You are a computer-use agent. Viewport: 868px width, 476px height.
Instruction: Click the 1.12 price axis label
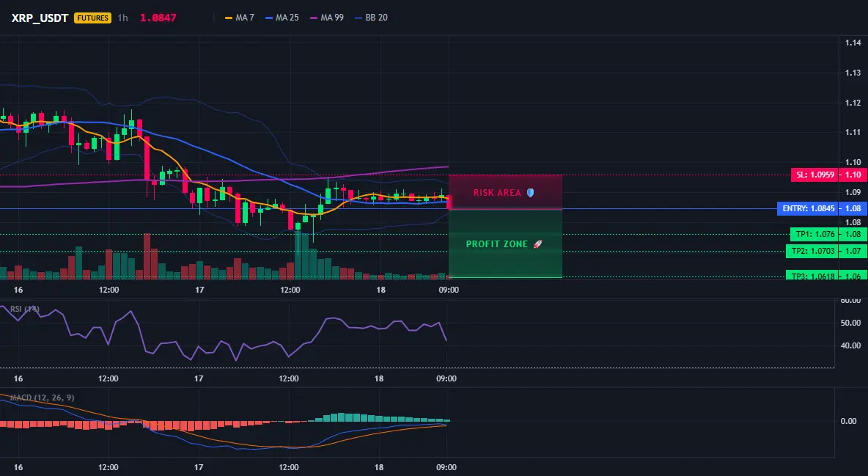(853, 103)
